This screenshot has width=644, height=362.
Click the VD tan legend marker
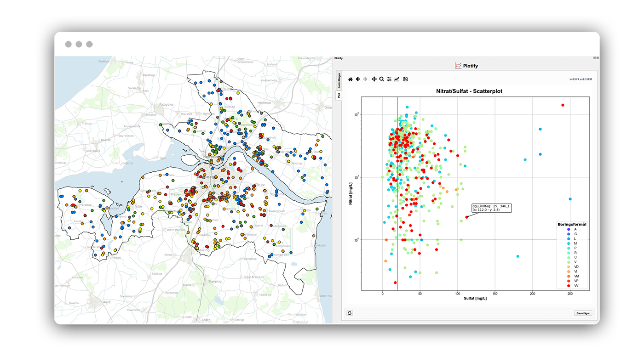pos(568,267)
